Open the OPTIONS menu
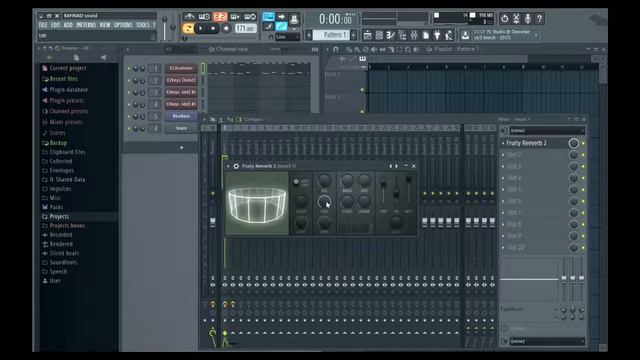This screenshot has width=640, height=360. [x=123, y=25]
